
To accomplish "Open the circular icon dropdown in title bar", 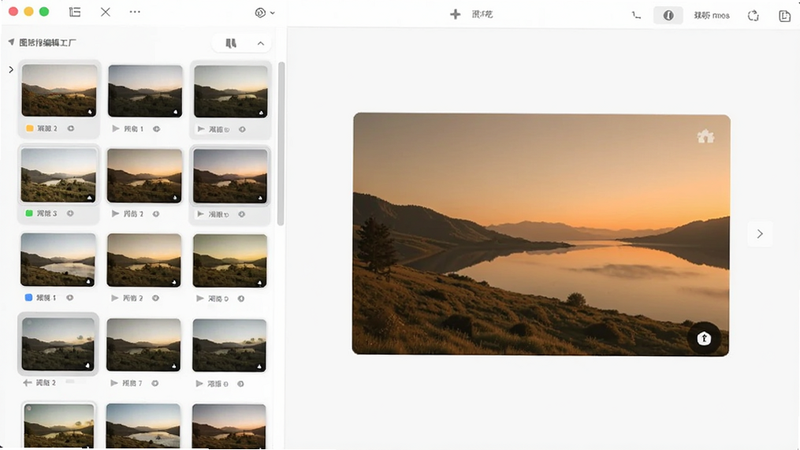I will coord(265,13).
